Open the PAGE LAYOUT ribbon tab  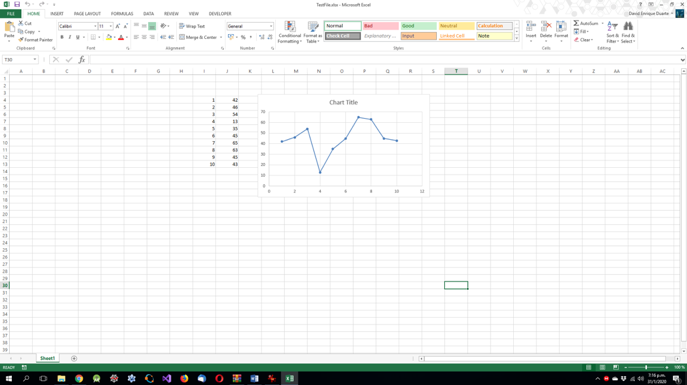(87, 14)
